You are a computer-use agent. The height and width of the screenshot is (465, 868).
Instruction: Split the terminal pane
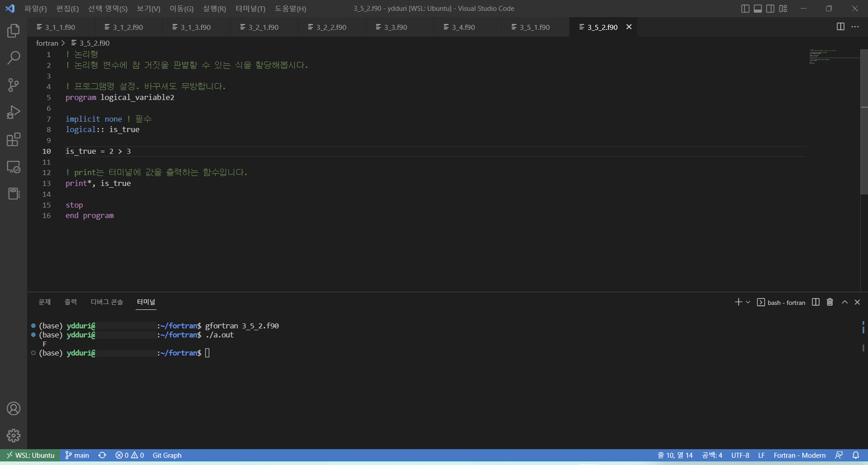(816, 302)
